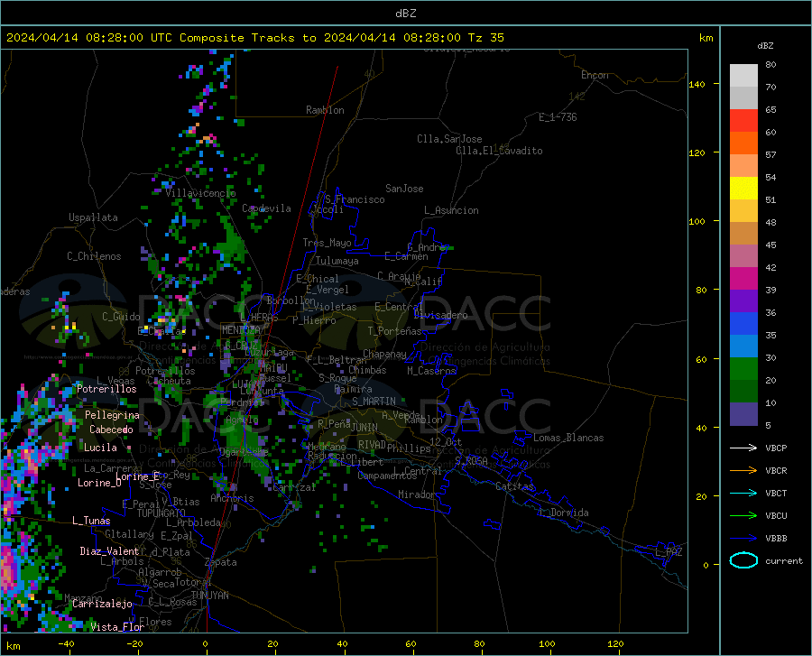This screenshot has height=656, width=812.
Task: Select the Clla.El_Cavadito label
Action: [x=499, y=151]
